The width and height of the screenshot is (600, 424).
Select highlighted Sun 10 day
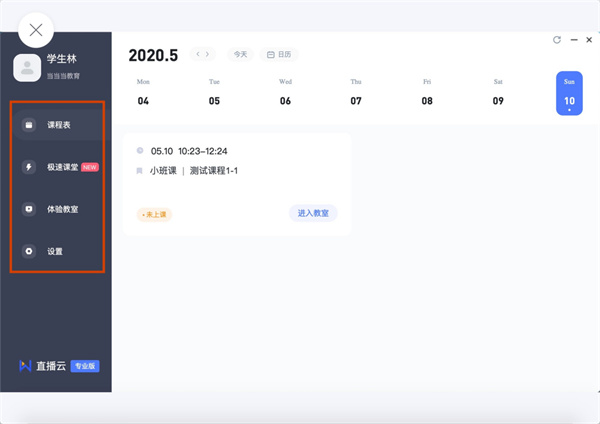[x=569, y=93]
